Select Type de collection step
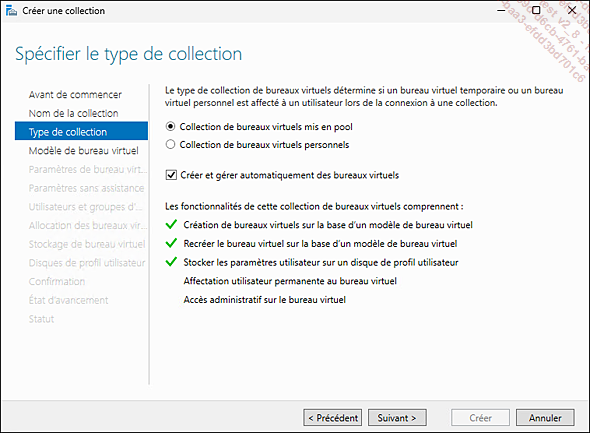 pos(81,131)
